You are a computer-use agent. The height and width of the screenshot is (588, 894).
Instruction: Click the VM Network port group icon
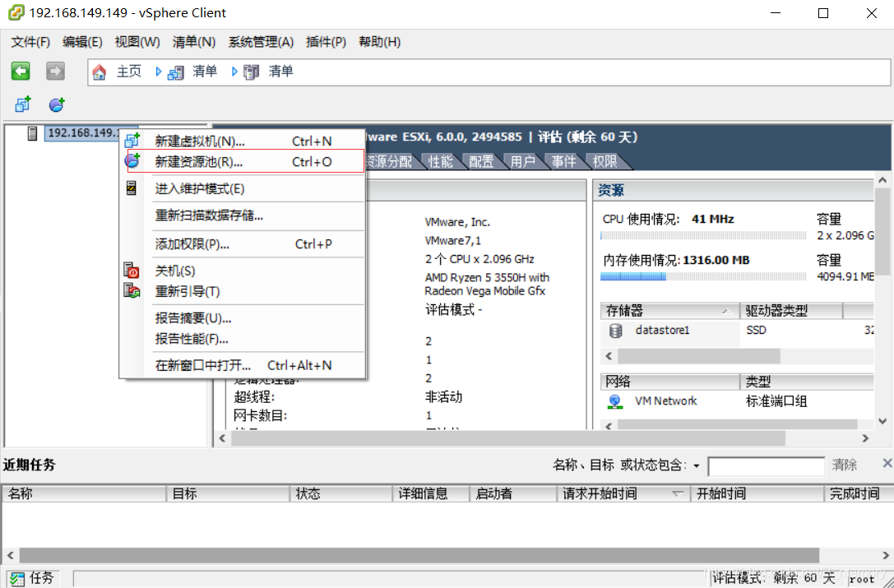(x=615, y=400)
